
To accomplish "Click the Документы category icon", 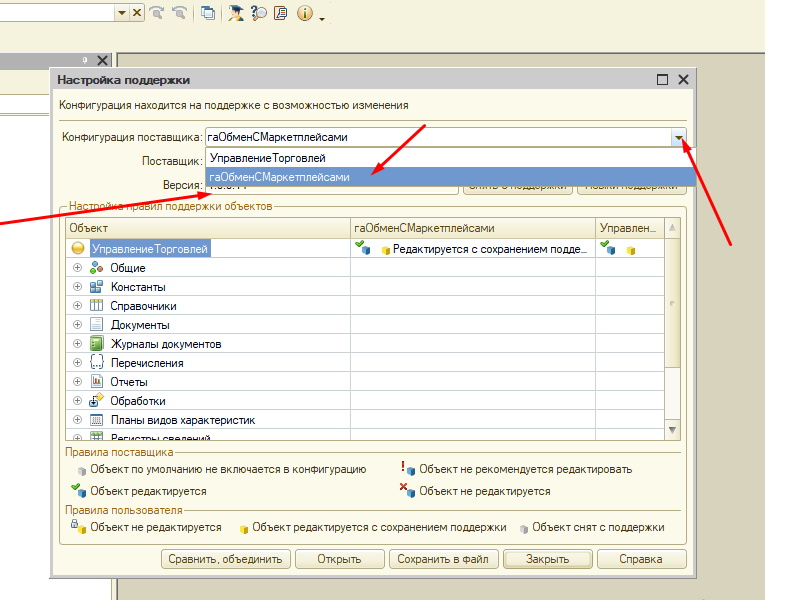I will point(96,324).
